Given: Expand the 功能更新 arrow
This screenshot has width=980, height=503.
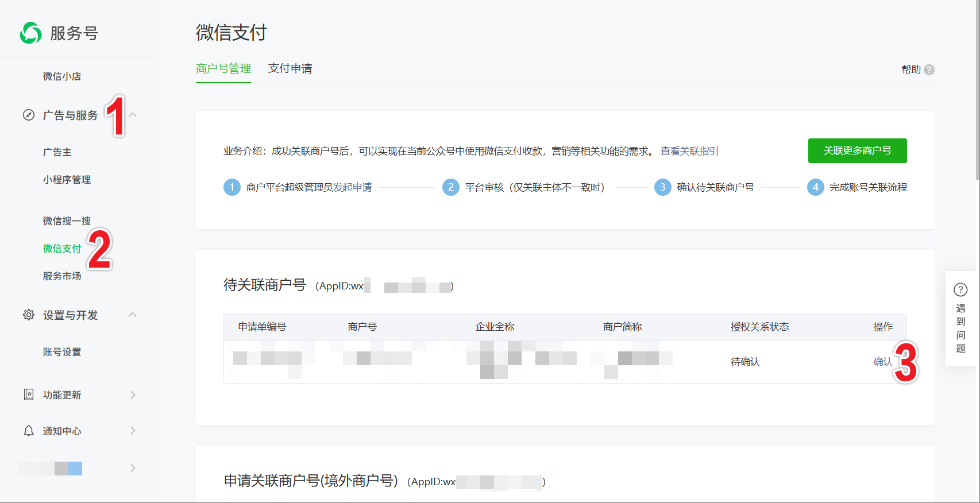Looking at the screenshot, I should click(133, 394).
